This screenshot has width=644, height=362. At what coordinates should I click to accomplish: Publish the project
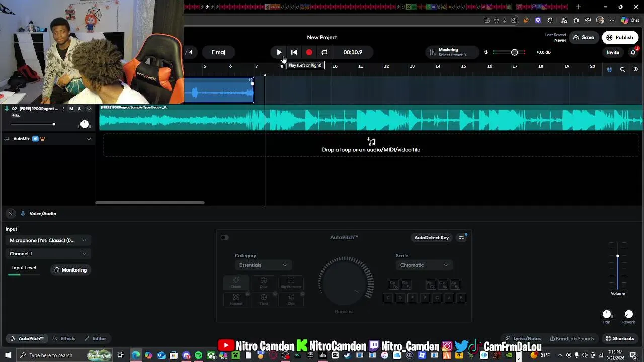point(620,37)
